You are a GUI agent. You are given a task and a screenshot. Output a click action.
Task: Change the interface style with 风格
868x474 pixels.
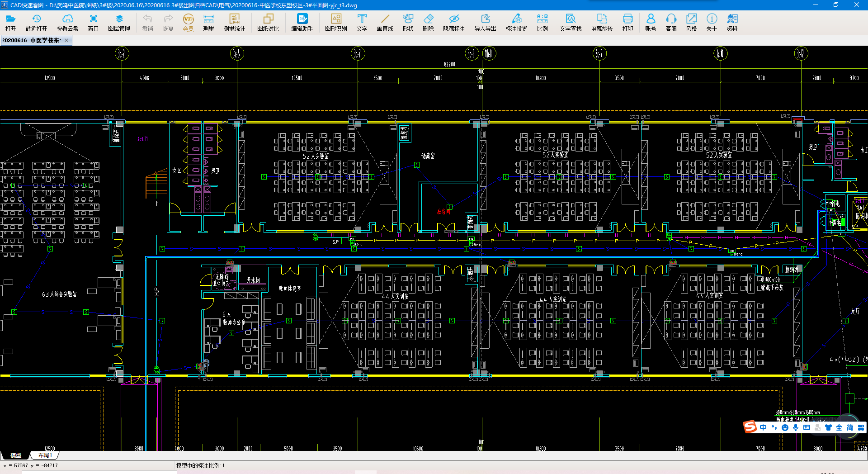click(x=691, y=23)
